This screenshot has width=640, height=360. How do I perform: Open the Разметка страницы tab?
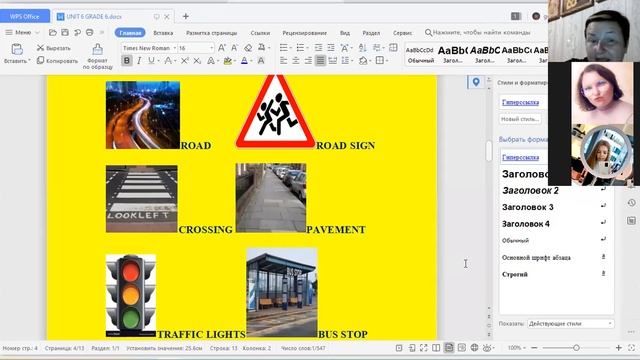tap(211, 33)
